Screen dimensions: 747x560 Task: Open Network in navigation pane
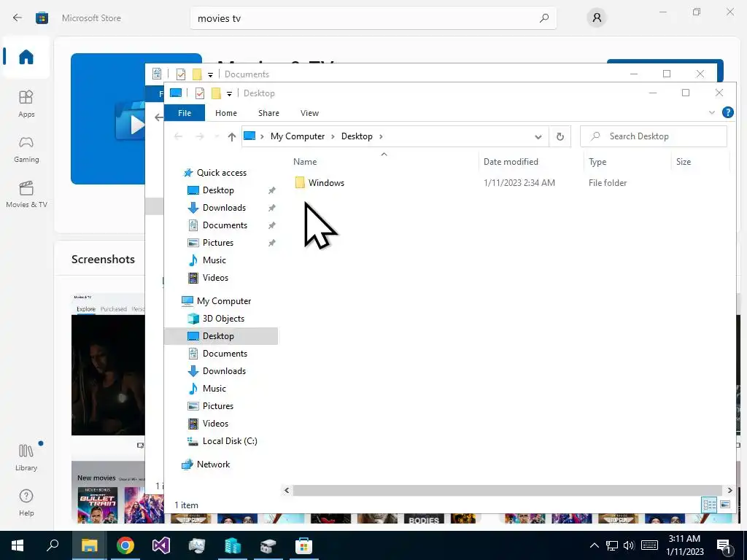pyautogui.click(x=213, y=464)
